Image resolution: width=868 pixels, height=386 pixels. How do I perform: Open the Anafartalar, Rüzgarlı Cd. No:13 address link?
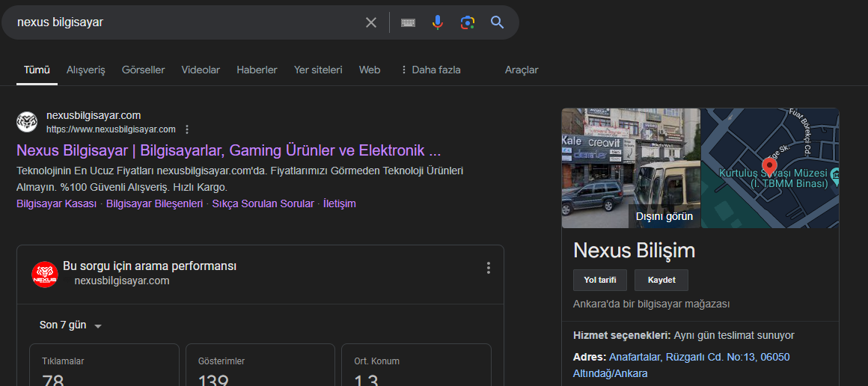coord(682,365)
